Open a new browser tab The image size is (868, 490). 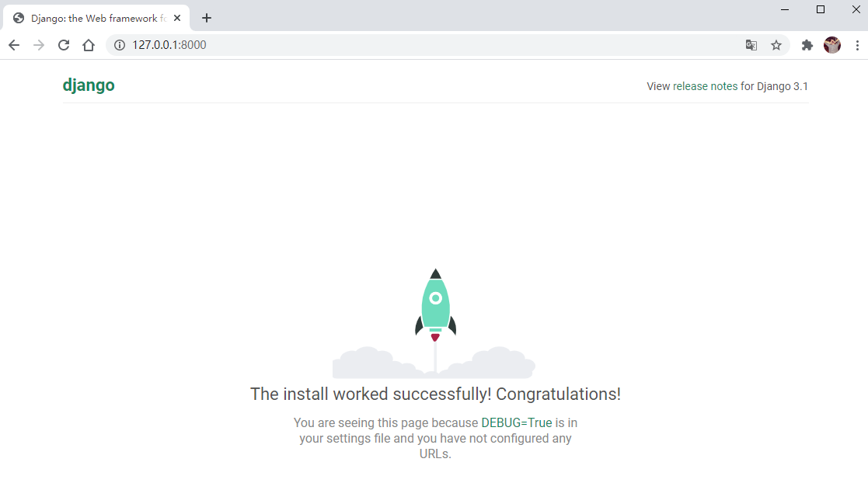[207, 19]
